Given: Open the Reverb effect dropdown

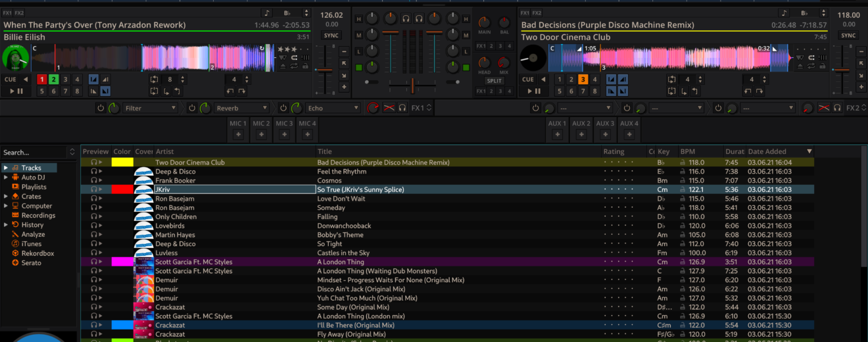Looking at the screenshot, I should click(242, 108).
